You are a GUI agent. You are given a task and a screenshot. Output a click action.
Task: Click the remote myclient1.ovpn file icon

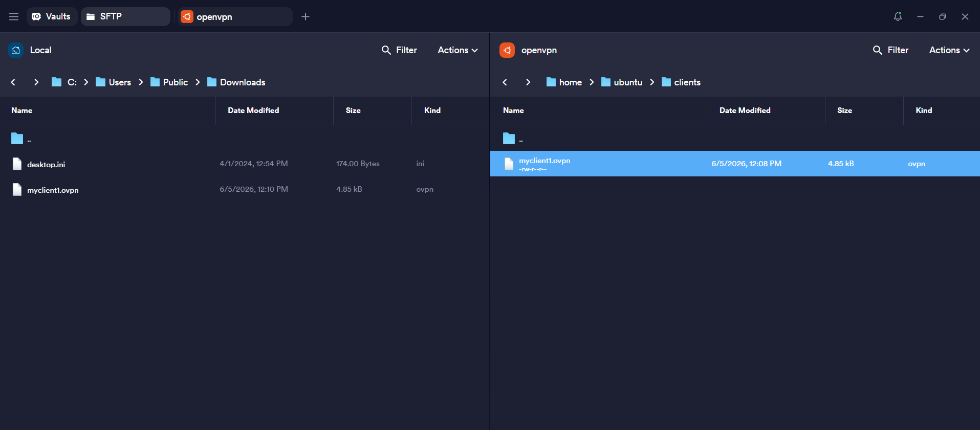(x=509, y=164)
